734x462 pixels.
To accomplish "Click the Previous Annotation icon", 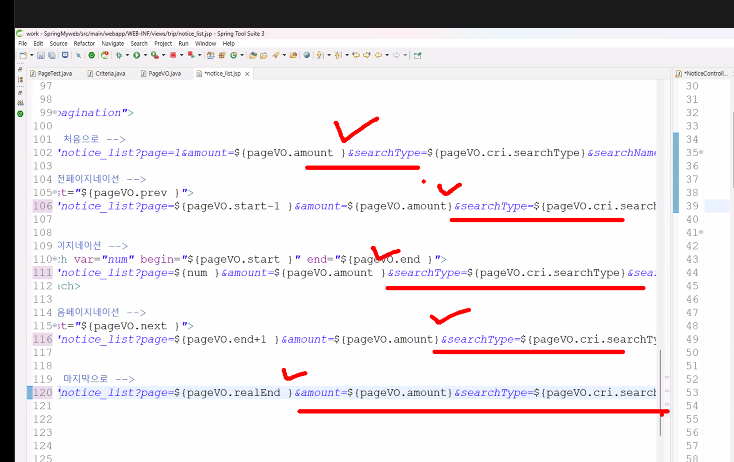I will point(338,55).
